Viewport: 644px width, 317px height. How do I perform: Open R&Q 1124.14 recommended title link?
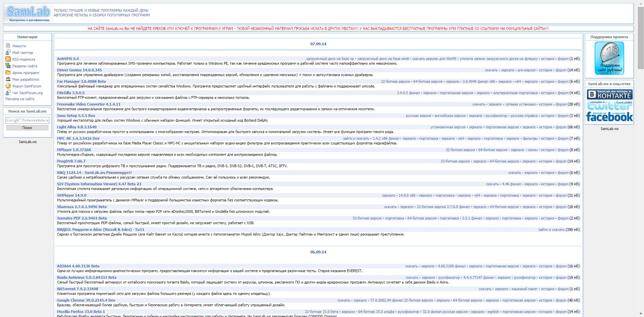(94, 173)
